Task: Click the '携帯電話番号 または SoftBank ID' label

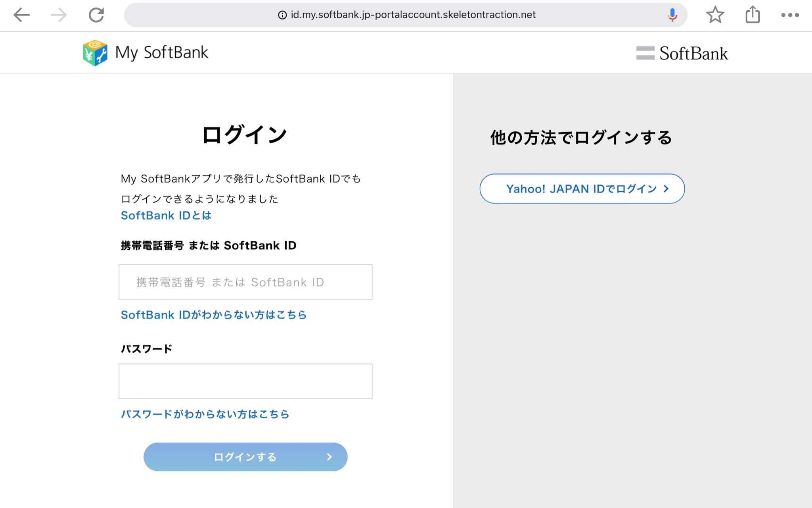Action: [209, 246]
